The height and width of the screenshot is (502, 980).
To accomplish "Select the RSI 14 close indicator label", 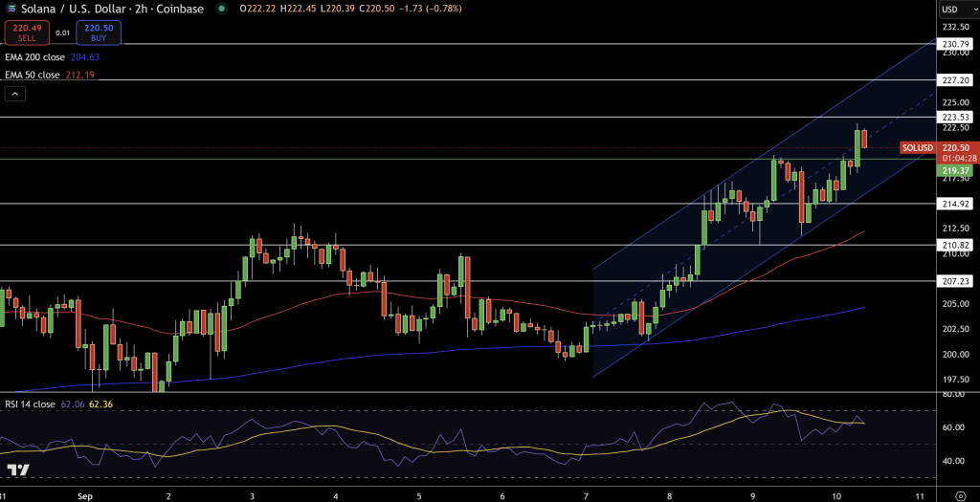I will coord(30,404).
